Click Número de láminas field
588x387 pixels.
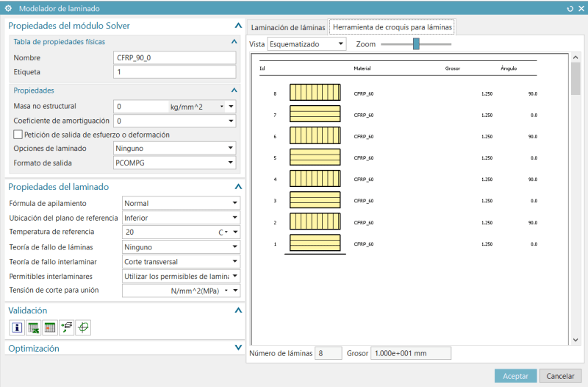pyautogui.click(x=328, y=353)
